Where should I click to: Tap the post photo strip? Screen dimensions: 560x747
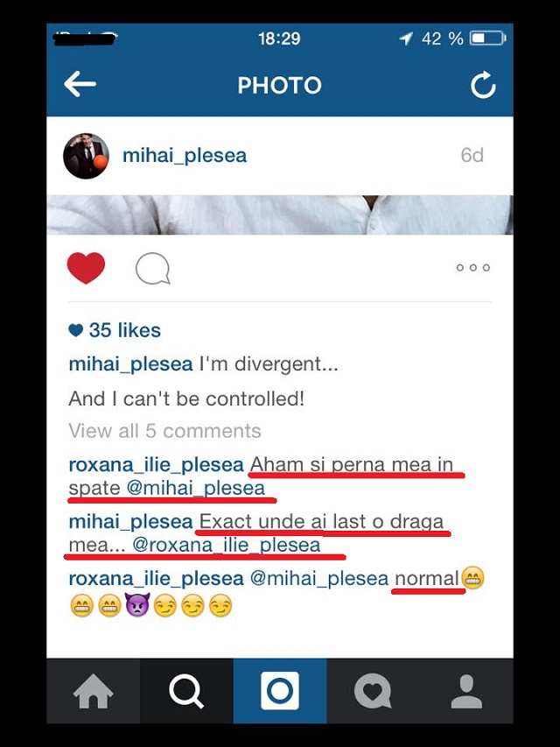tap(280, 215)
